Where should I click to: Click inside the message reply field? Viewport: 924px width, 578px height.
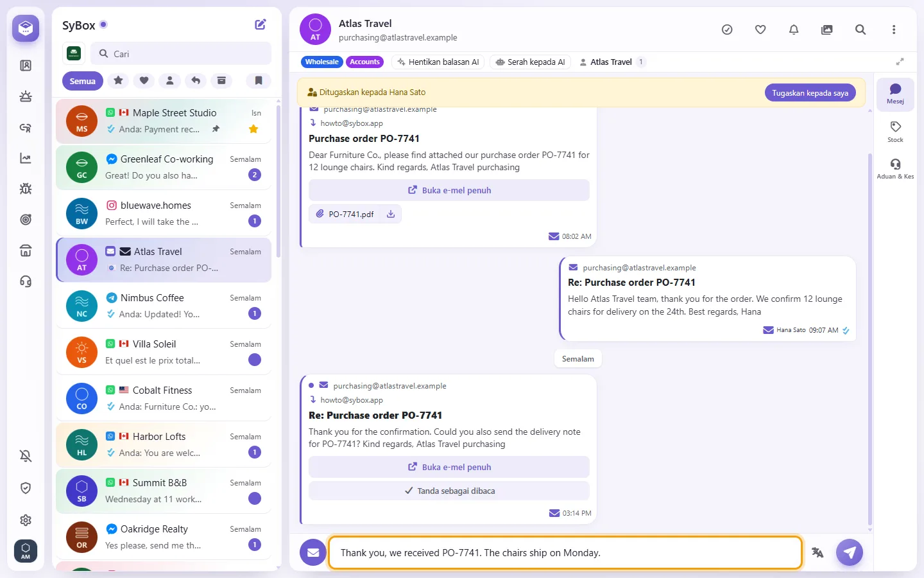(x=565, y=552)
